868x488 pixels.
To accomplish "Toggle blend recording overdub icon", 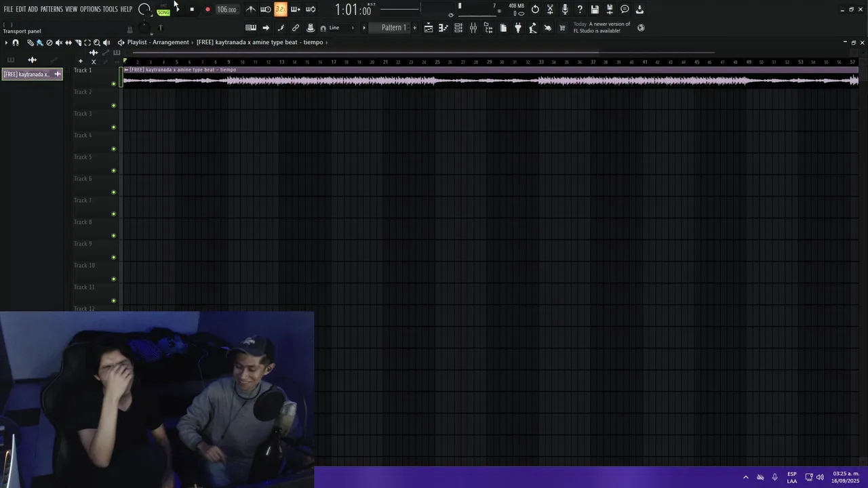I will tap(295, 9).
